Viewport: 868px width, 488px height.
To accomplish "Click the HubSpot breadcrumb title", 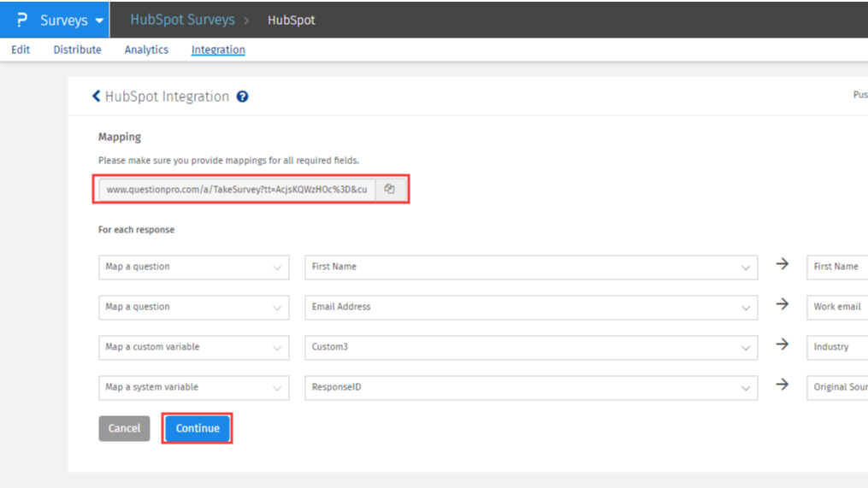I will (291, 21).
